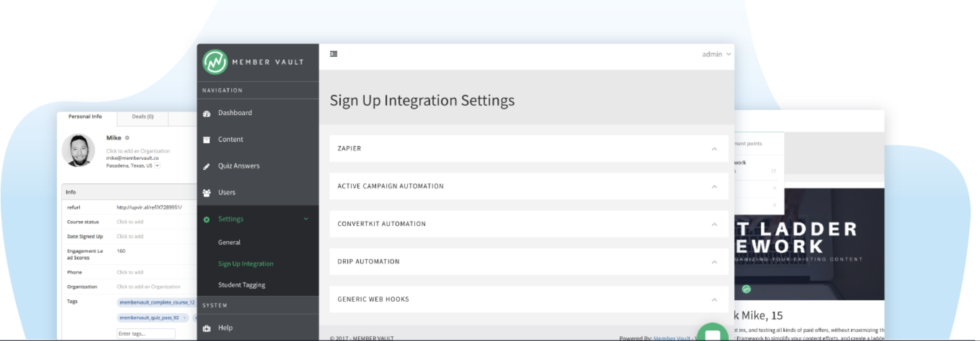Select the Student Tagging menu item

(x=241, y=285)
